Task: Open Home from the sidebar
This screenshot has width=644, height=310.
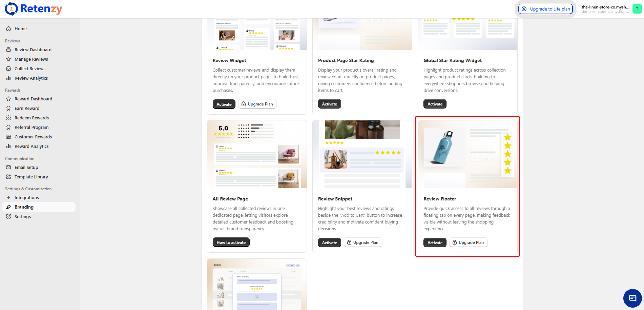Action: (39, 28)
